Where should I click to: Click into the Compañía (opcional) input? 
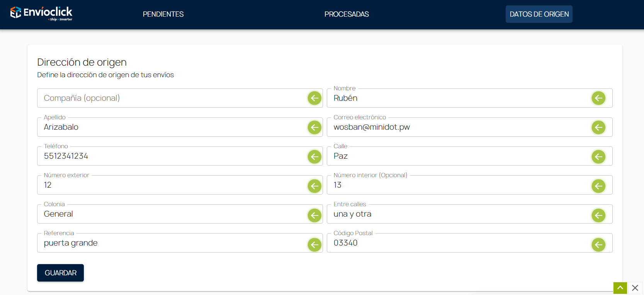click(x=170, y=98)
